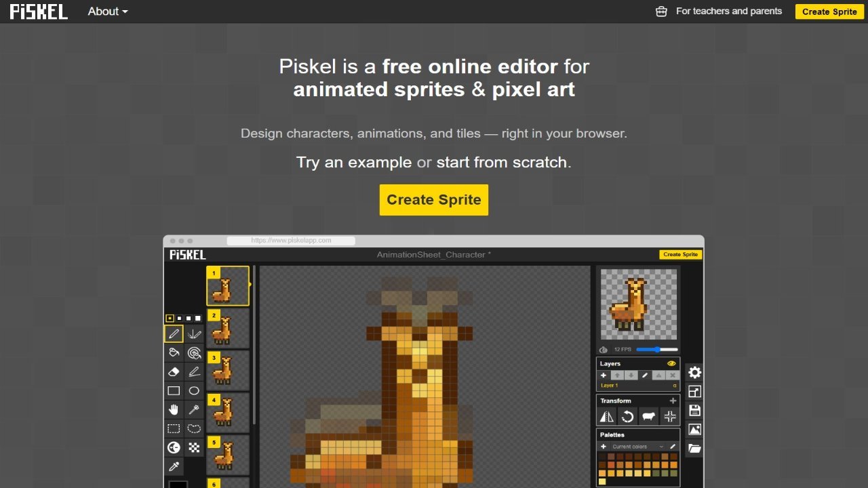Click the large Create Sprite button
Image resolution: width=868 pixels, height=488 pixels.
pos(434,200)
